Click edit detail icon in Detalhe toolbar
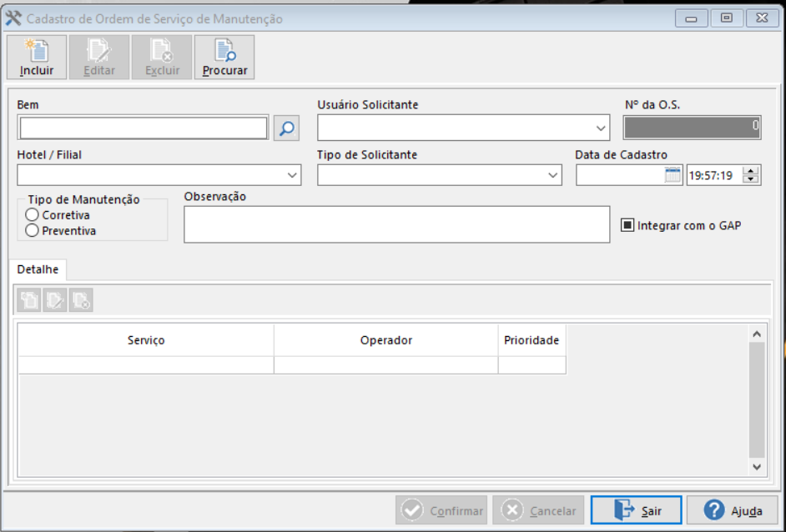Image resolution: width=786 pixels, height=532 pixels. [x=54, y=300]
